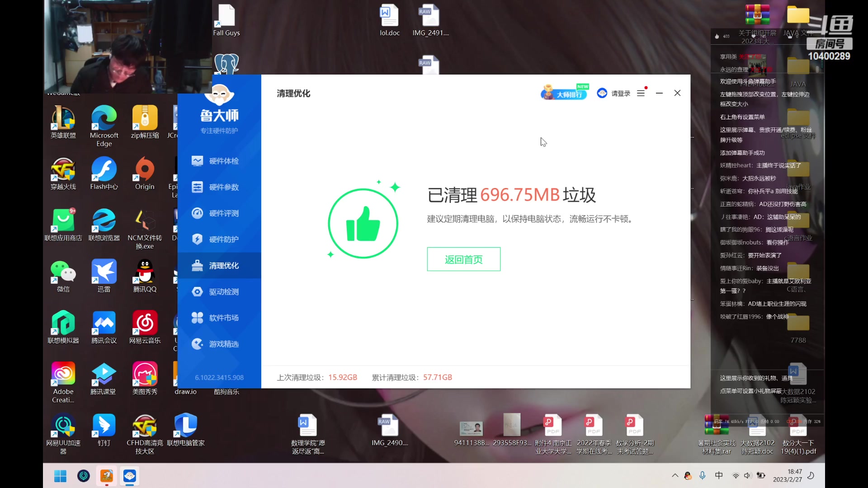The height and width of the screenshot is (488, 868).
Task: Open 迅雷 desktop icon
Action: pyautogui.click(x=104, y=276)
